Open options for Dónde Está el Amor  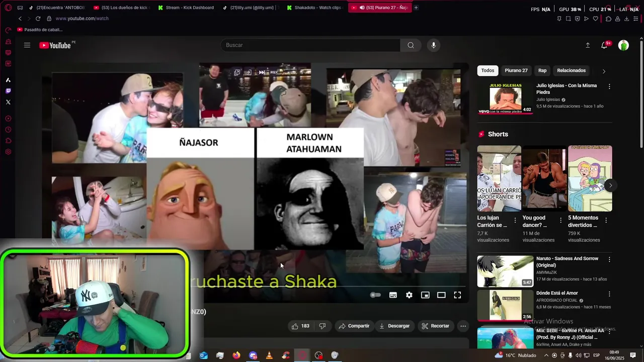(x=609, y=294)
